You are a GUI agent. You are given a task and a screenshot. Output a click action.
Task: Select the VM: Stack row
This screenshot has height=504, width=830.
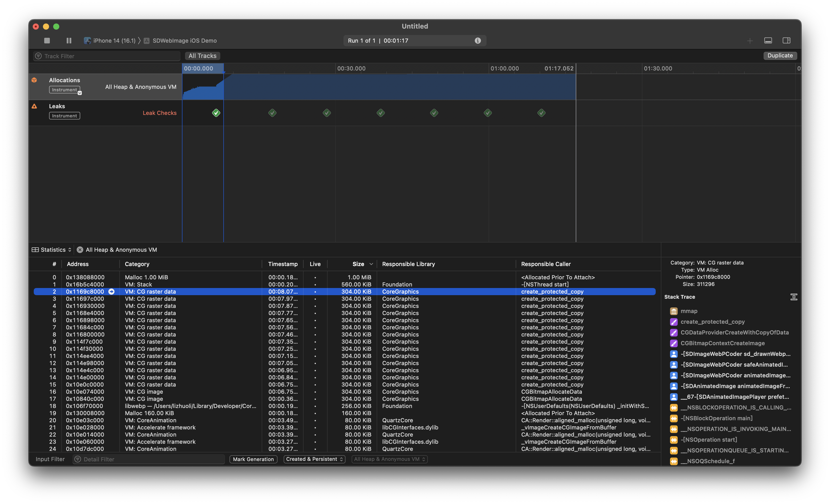344,285
